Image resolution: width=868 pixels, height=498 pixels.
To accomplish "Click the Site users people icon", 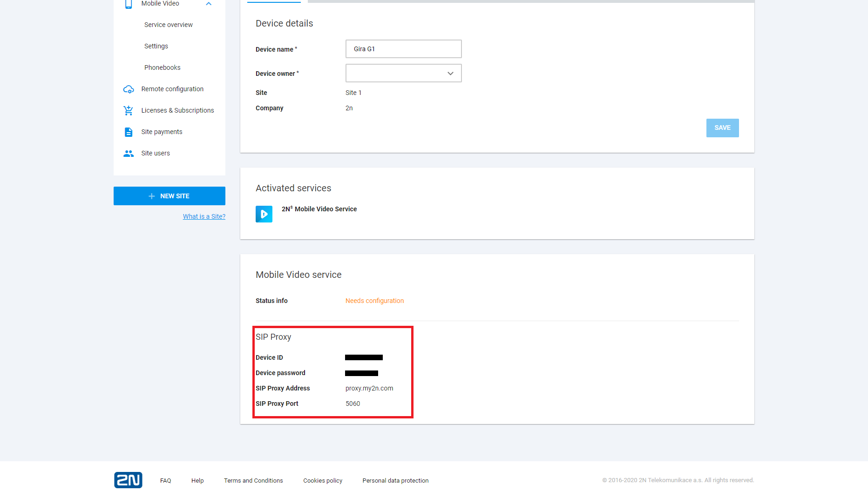I will point(129,154).
